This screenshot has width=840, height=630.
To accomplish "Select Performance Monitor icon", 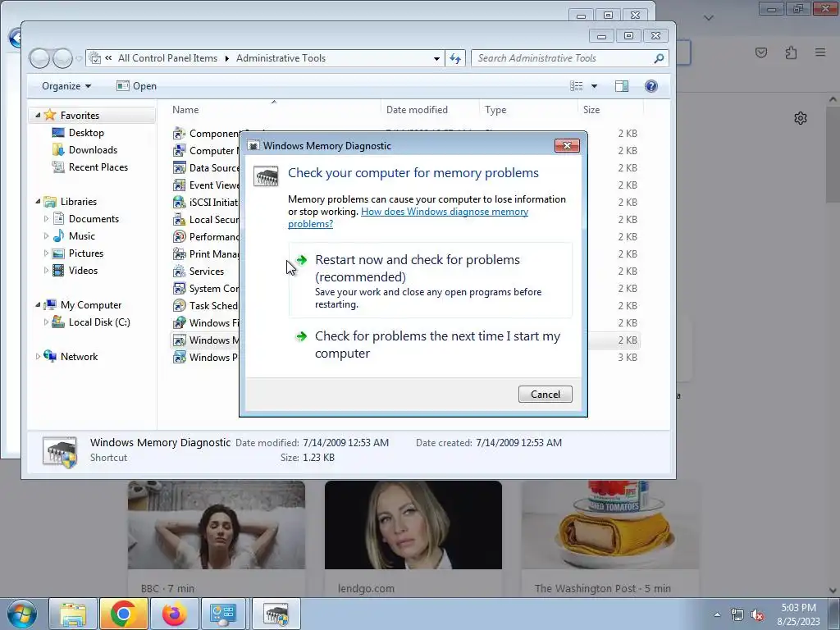I will tap(179, 237).
